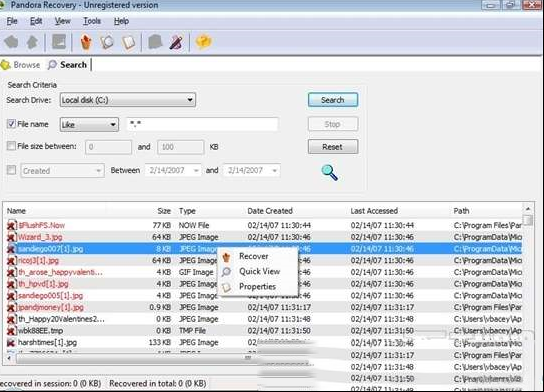The height and width of the screenshot is (392, 544).
Task: Click the 133 KB size cell
Action: click(x=160, y=343)
